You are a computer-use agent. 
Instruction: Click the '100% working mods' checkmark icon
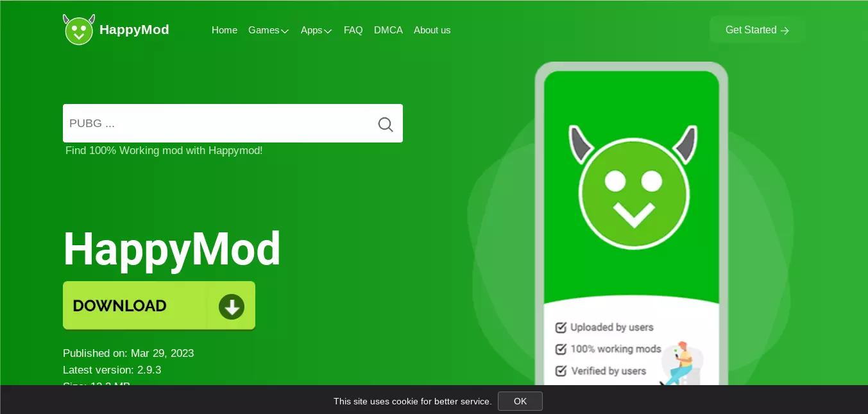(x=561, y=349)
